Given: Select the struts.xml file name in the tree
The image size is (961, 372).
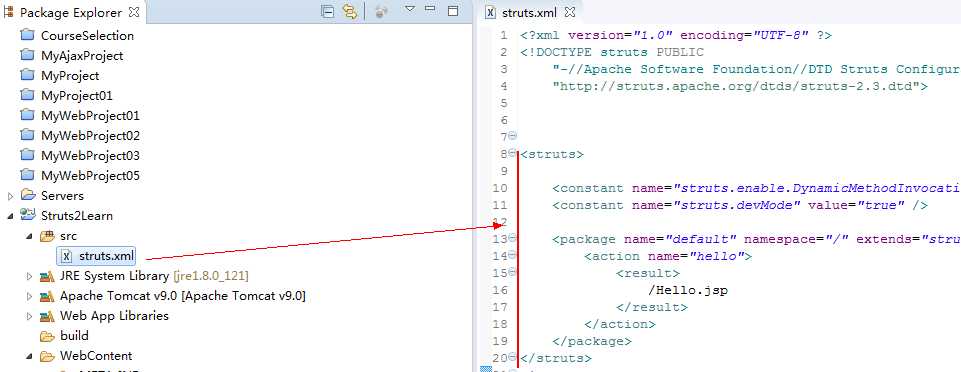Looking at the screenshot, I should click(x=106, y=256).
